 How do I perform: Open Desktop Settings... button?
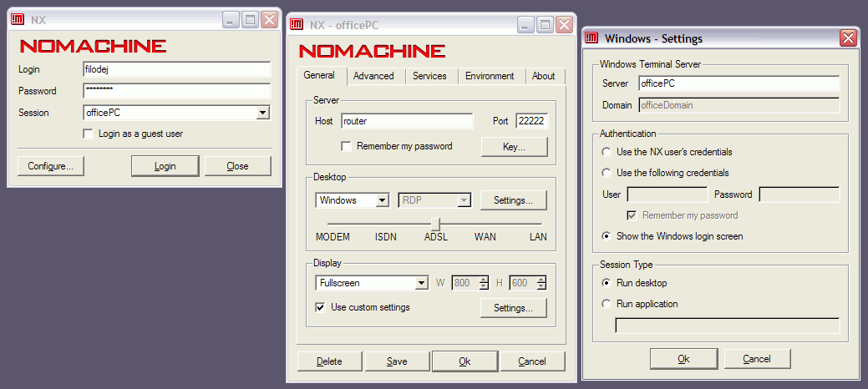[513, 200]
